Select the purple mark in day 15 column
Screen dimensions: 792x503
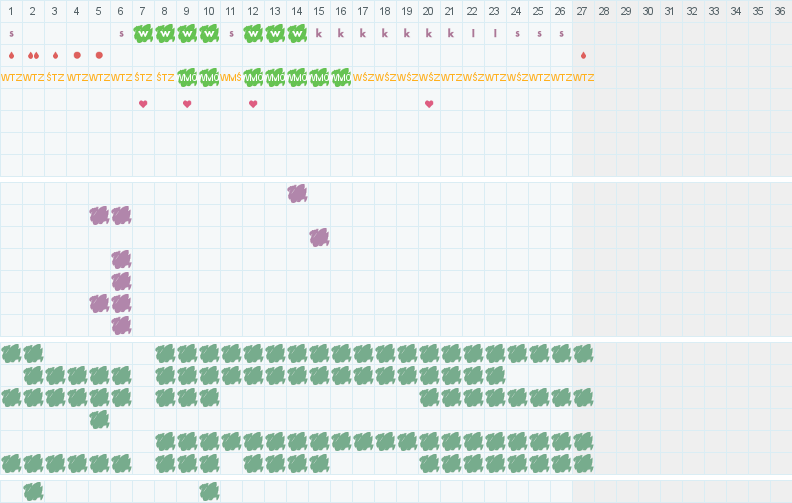319,237
